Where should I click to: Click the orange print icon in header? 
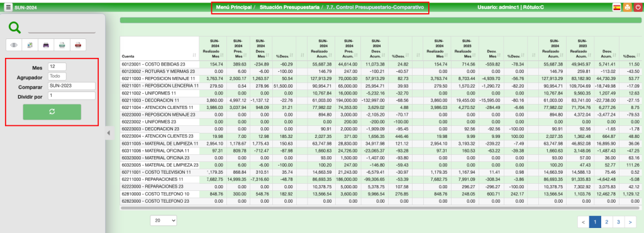(627, 7)
